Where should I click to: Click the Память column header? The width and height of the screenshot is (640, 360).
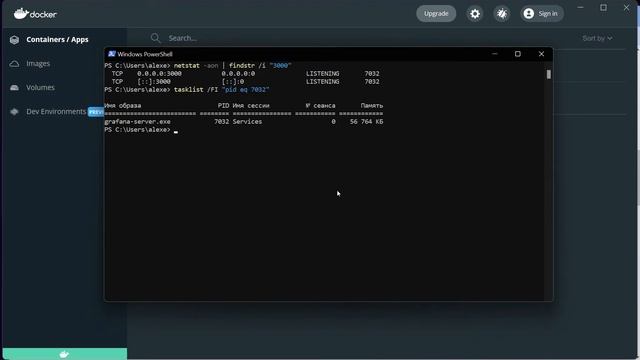click(x=372, y=105)
